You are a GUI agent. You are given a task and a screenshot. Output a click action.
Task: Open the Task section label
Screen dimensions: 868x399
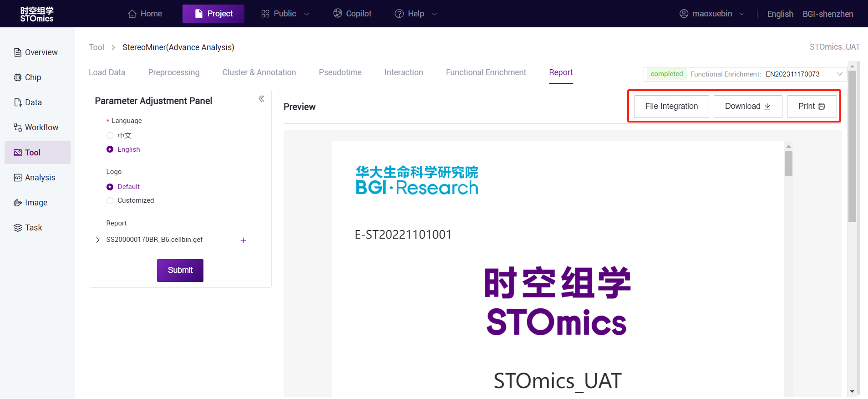coord(33,228)
